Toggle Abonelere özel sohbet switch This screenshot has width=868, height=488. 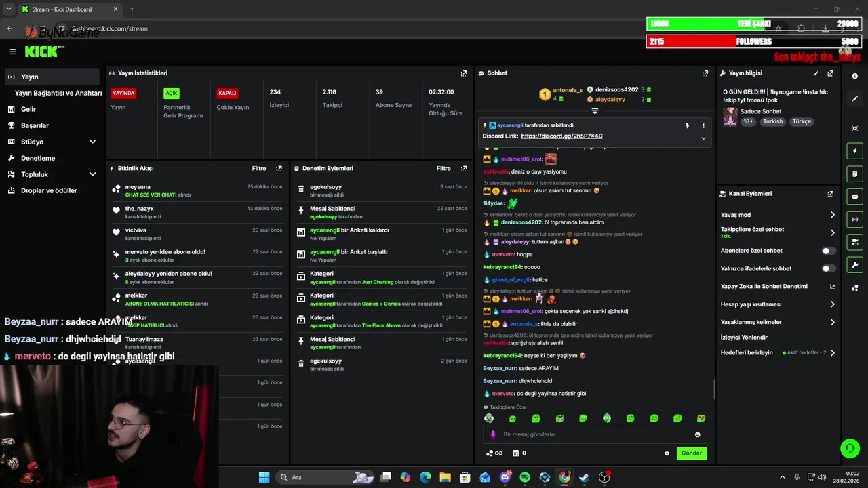point(829,251)
